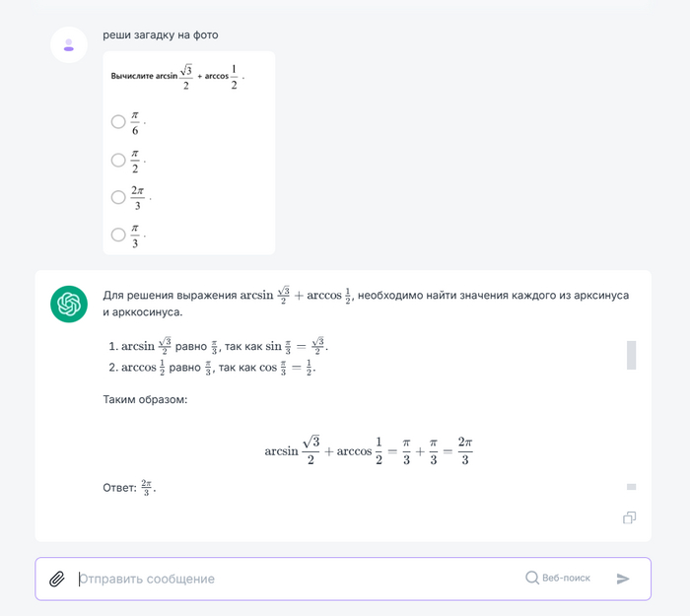The width and height of the screenshot is (690, 616).
Task: Copy the assistant's response with copy icon
Action: click(x=629, y=517)
